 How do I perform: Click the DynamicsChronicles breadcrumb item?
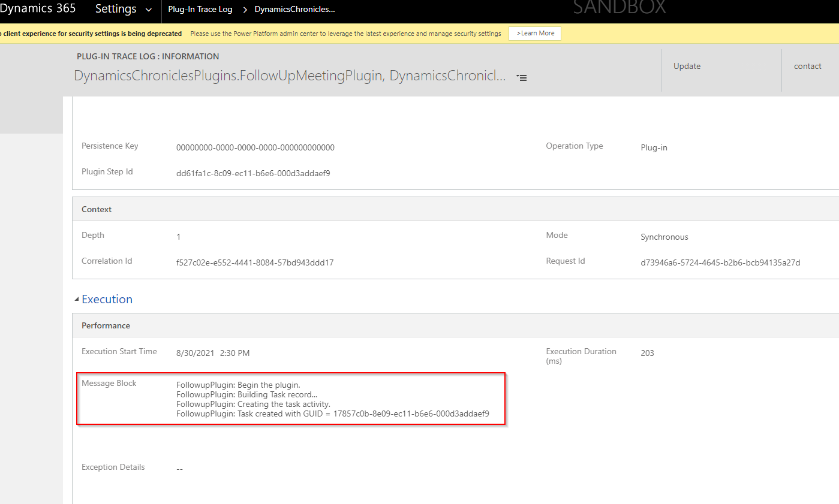click(294, 9)
